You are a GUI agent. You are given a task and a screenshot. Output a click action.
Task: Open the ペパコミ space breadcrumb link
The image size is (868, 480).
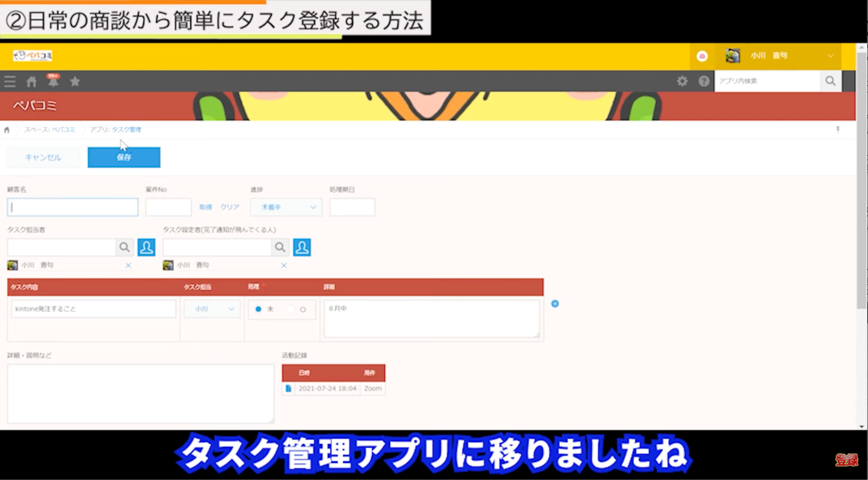tap(63, 130)
